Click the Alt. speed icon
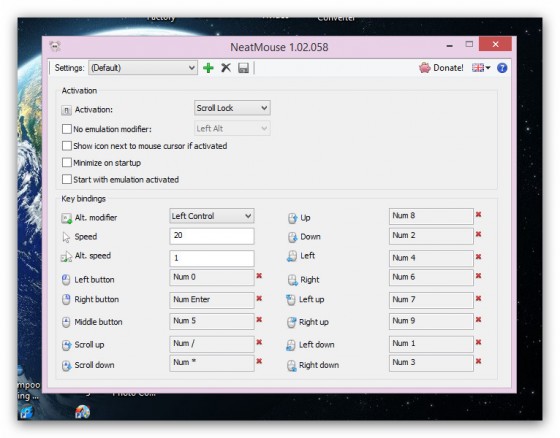Image resolution: width=560 pixels, height=438 pixels. pos(66,256)
